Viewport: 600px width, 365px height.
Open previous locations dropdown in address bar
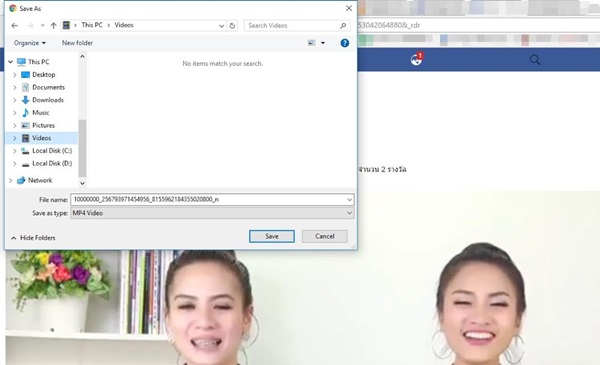(x=221, y=26)
